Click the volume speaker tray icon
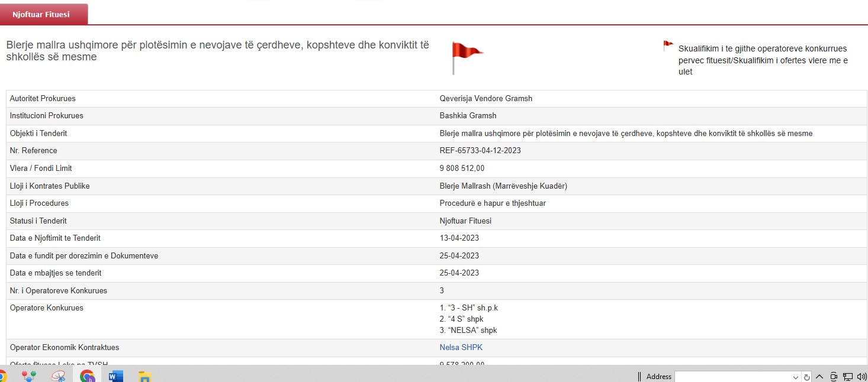Image resolution: width=868 pixels, height=382 pixels. tap(861, 377)
